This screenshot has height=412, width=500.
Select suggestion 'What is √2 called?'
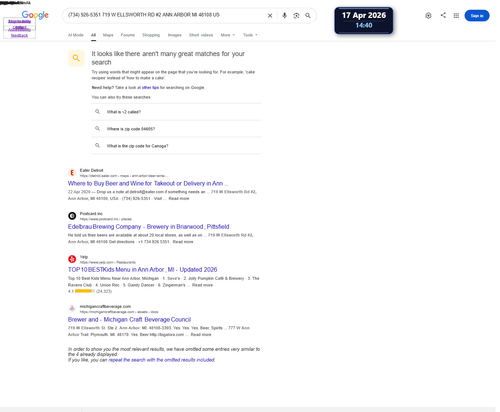point(176,112)
